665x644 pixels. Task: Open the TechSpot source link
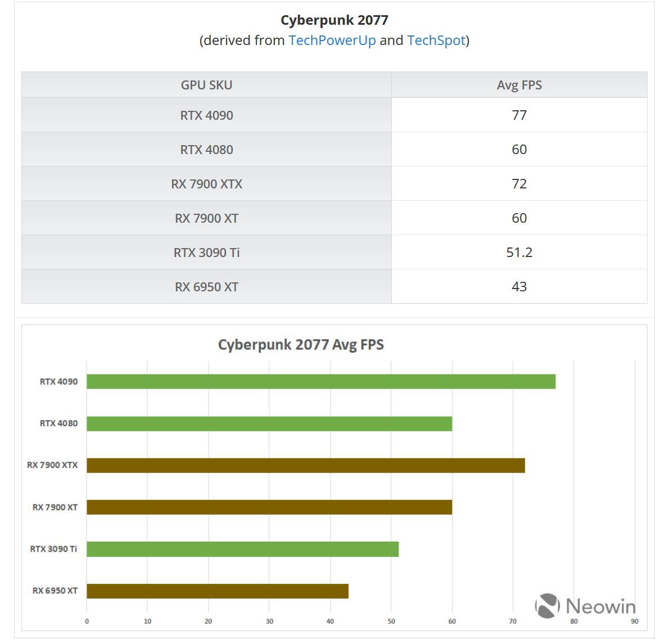coord(436,40)
